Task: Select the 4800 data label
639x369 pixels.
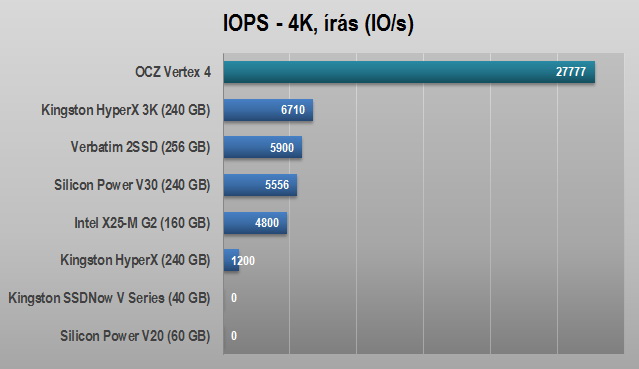Action: 267,223
